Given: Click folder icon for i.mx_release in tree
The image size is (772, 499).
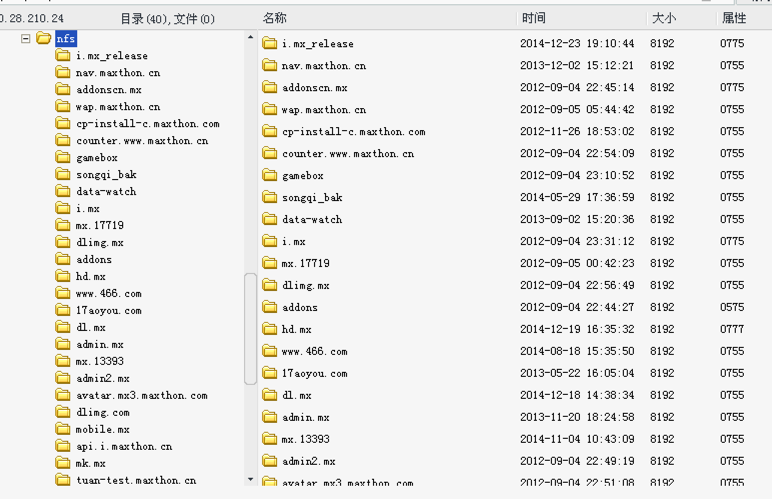Looking at the screenshot, I should tap(63, 55).
